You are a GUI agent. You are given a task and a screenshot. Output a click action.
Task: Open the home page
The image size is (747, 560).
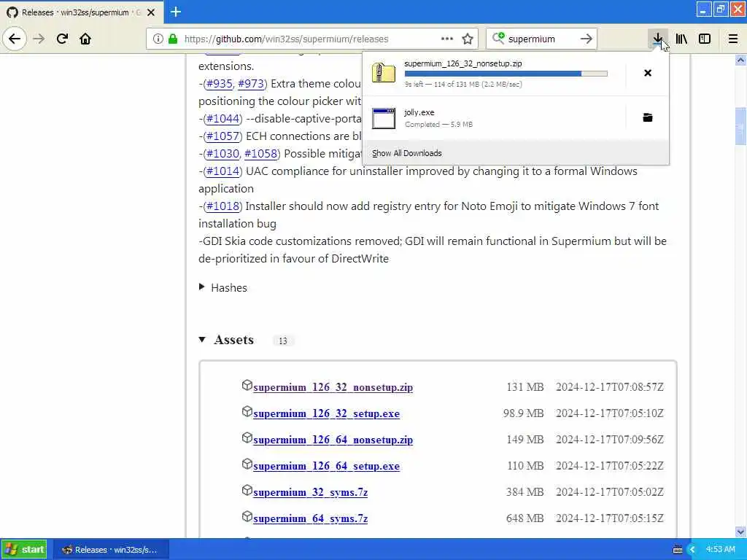coord(85,39)
